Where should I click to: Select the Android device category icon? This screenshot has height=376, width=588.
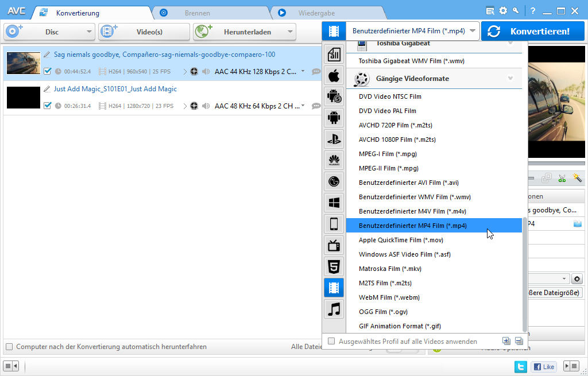[334, 117]
